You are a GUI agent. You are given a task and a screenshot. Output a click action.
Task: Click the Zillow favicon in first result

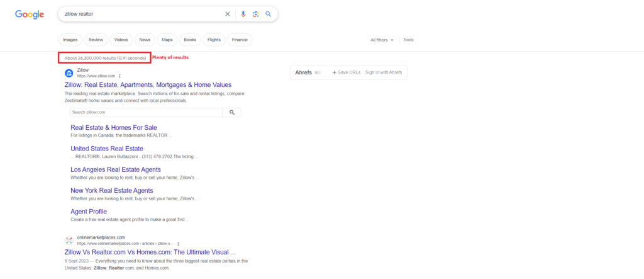click(69, 73)
